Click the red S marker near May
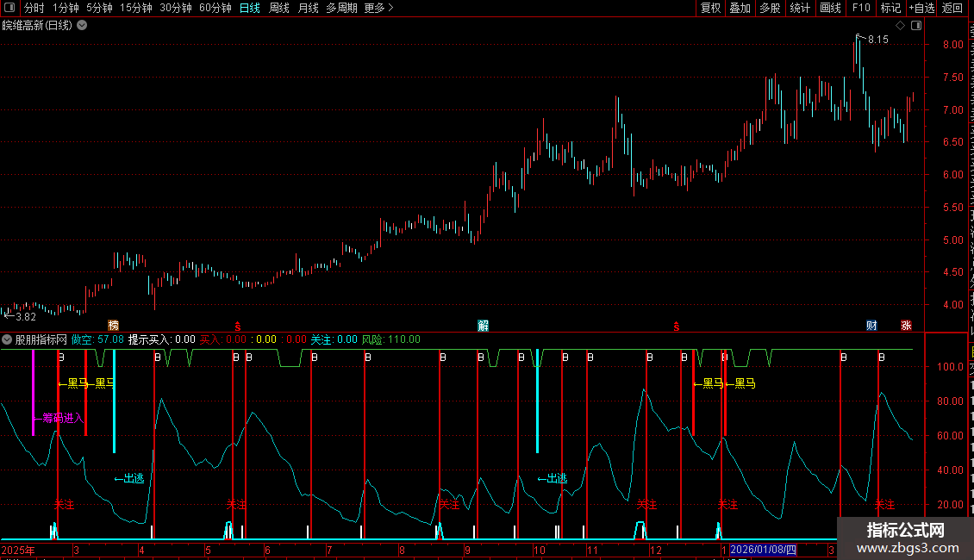Screen dimensions: 974x560 tap(237, 327)
